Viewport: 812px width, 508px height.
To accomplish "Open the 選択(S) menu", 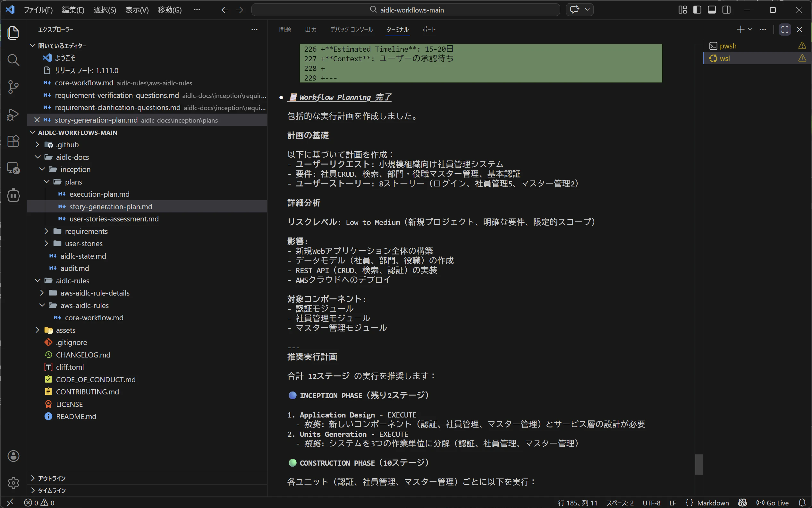I will (x=105, y=10).
